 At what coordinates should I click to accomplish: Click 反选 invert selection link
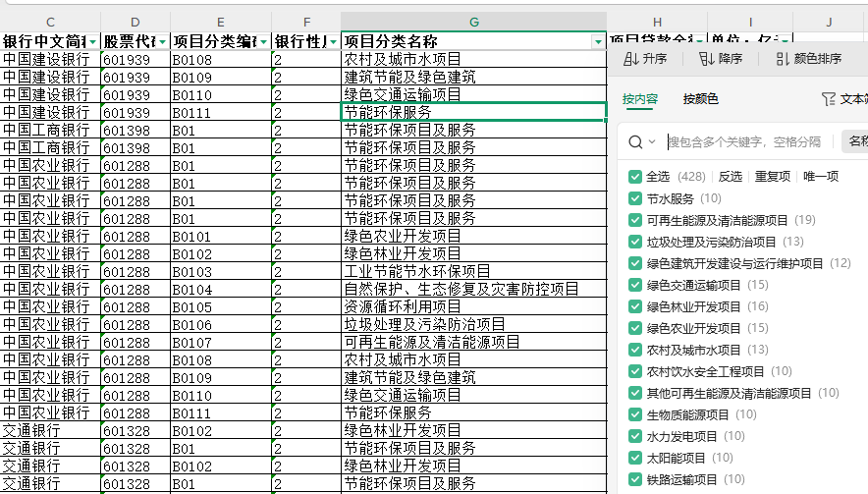[x=731, y=177]
